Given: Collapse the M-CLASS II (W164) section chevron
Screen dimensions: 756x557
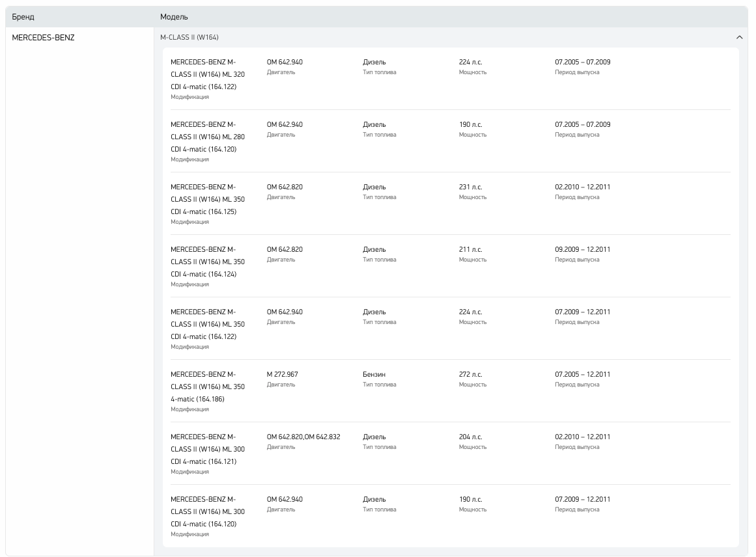Looking at the screenshot, I should coord(739,37).
